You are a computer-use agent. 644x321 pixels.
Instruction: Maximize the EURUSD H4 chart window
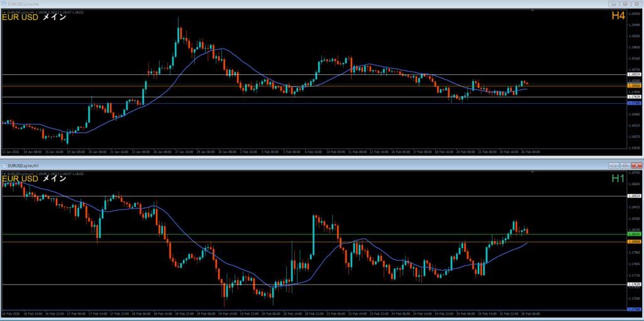coord(626,4)
